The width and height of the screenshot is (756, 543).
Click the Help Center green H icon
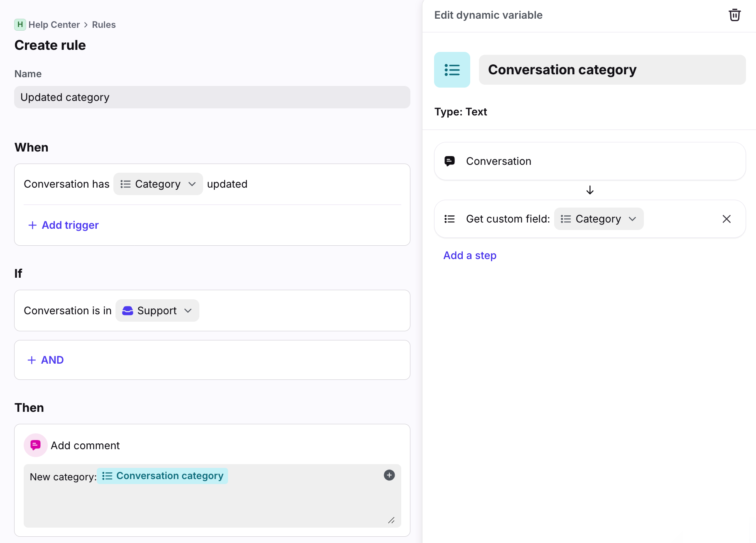click(x=20, y=24)
